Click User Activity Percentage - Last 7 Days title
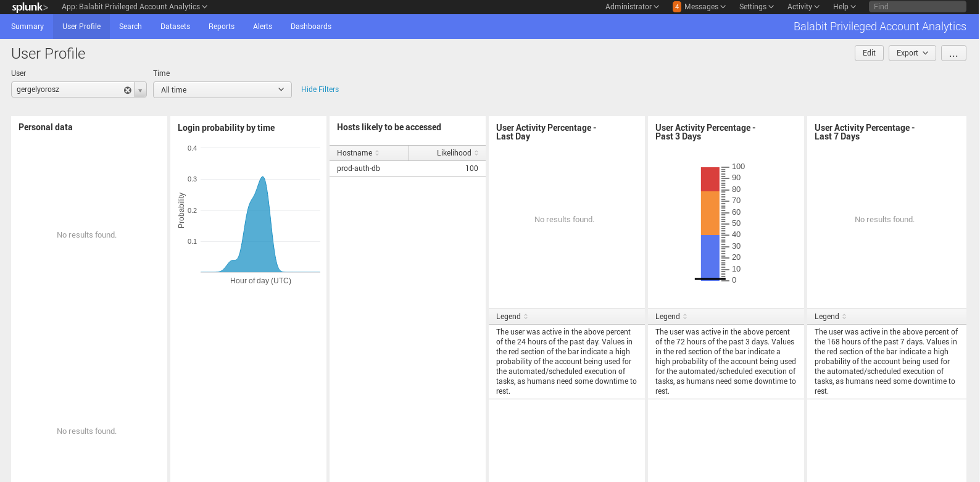The width and height of the screenshot is (980, 482). coord(864,132)
